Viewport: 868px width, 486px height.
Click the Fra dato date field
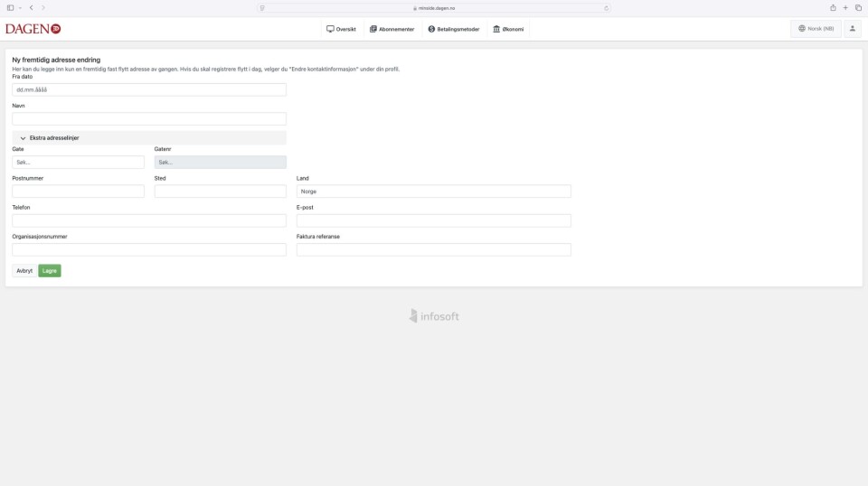pyautogui.click(x=149, y=90)
